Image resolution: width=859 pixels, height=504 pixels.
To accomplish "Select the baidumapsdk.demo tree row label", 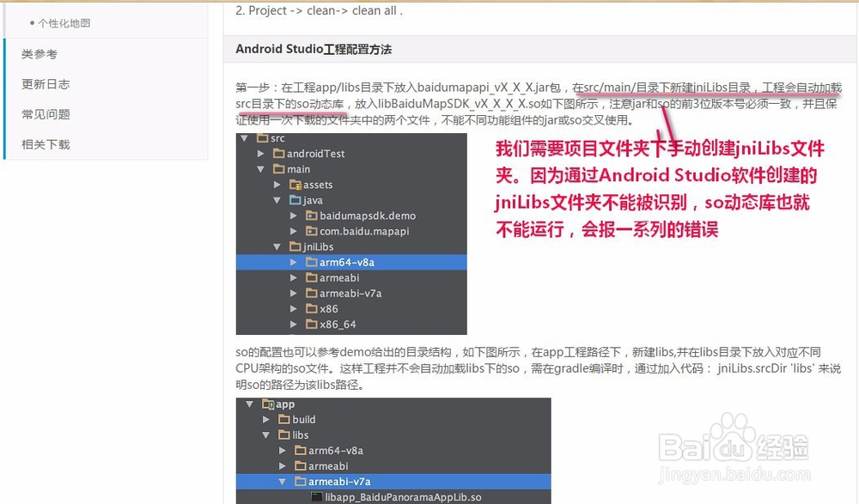I will (x=368, y=216).
